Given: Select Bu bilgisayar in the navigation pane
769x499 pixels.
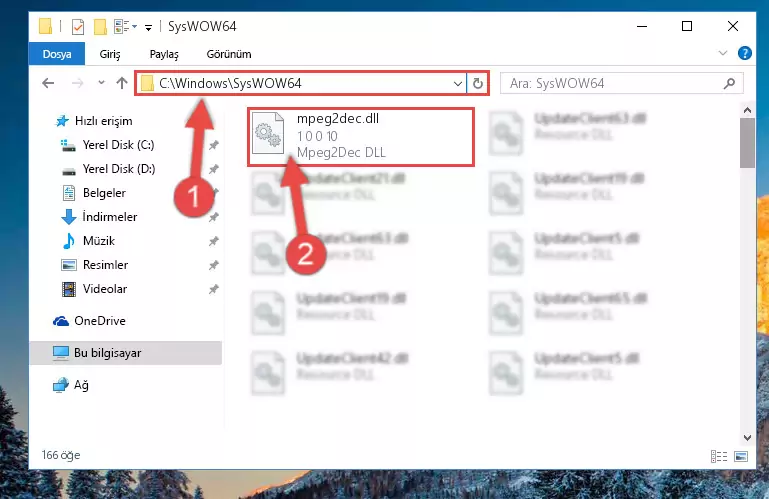Looking at the screenshot, I should pos(126,353).
